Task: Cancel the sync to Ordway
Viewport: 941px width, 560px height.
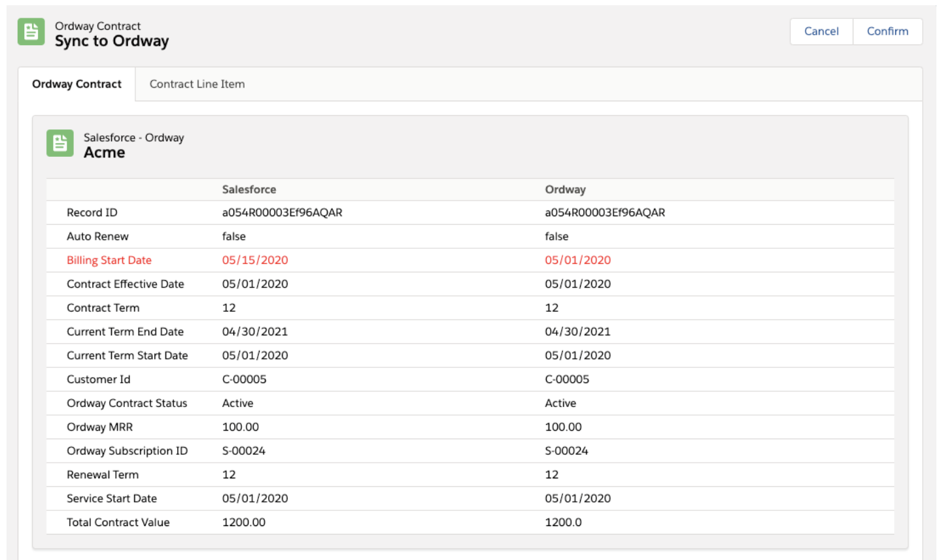Action: pos(821,31)
